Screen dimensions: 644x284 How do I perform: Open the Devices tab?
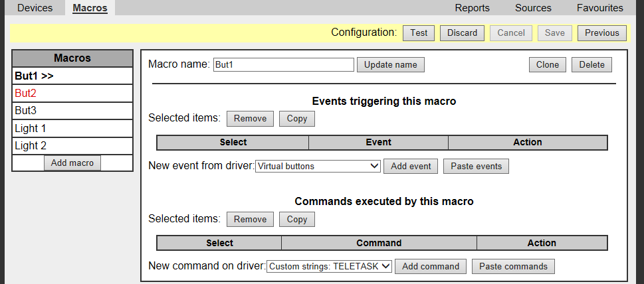(35, 8)
